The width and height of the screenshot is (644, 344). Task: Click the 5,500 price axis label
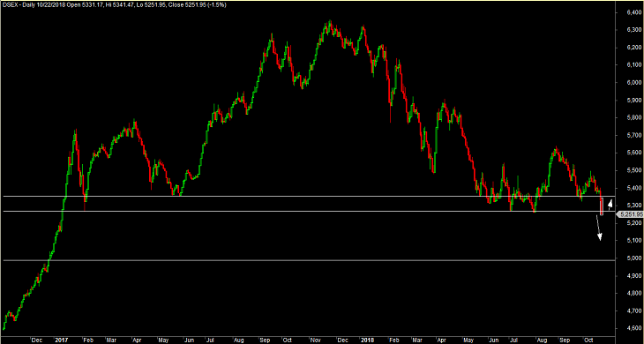[x=629, y=170]
